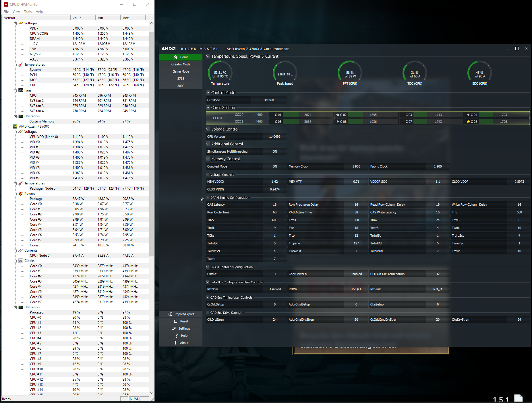Image resolution: width=532 pixels, height=403 pixels.
Task: Click the Currents category icon in HWMonitor tree
Action: coord(21,250)
